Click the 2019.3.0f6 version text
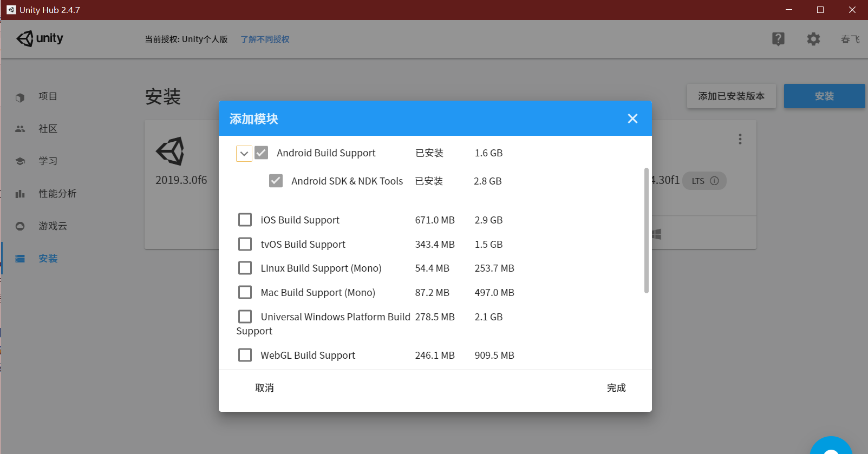Screen dimensions: 868x454 point(181,180)
